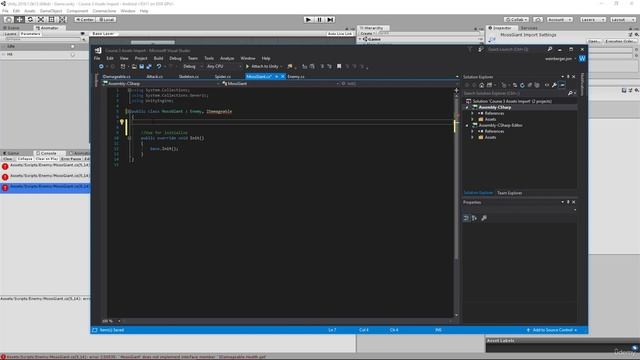Open Visual Studio's Analyze menu
640x360 pixels.
pyautogui.click(x=227, y=58)
